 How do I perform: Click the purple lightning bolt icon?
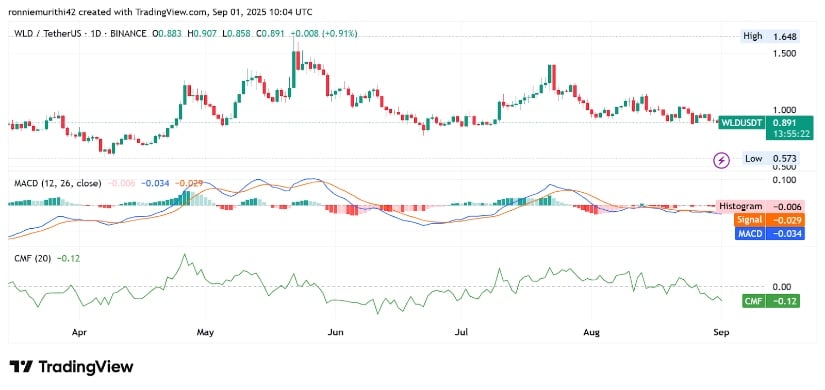721,160
